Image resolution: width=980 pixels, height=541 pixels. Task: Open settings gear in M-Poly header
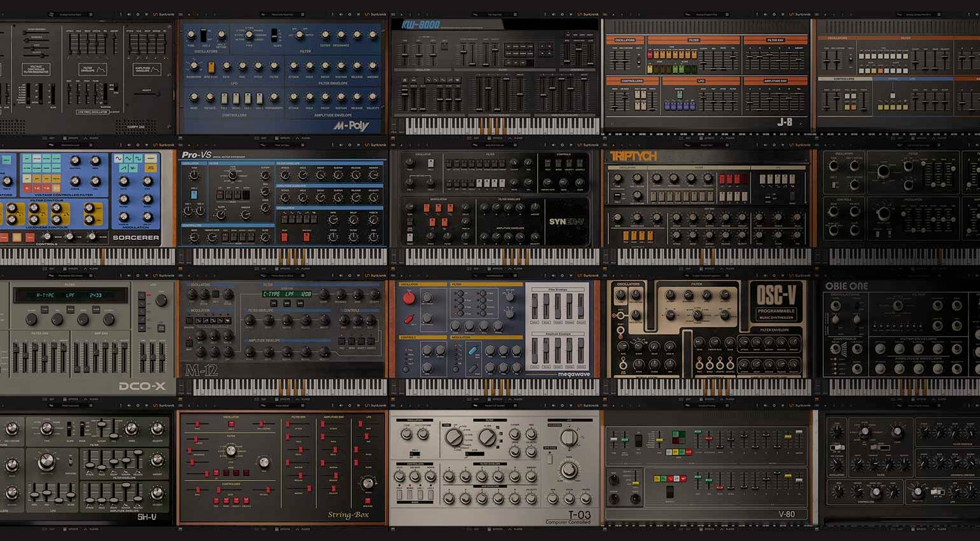[349, 14]
